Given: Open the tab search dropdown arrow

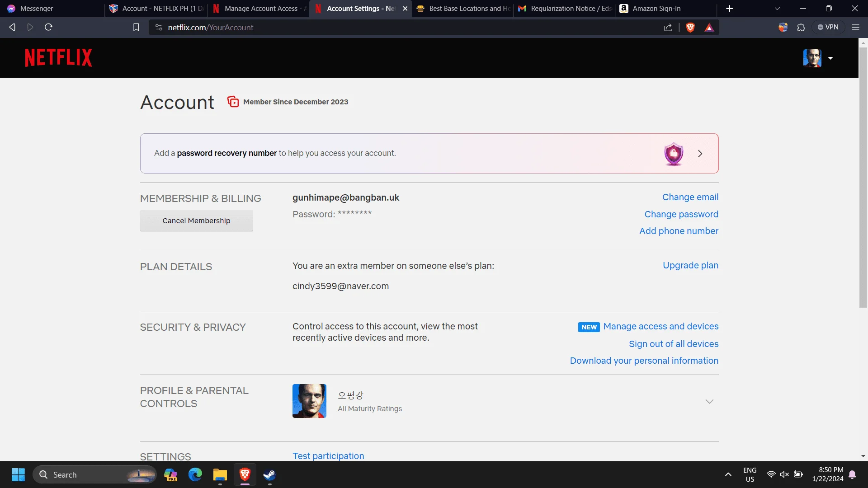Looking at the screenshot, I should [777, 9].
